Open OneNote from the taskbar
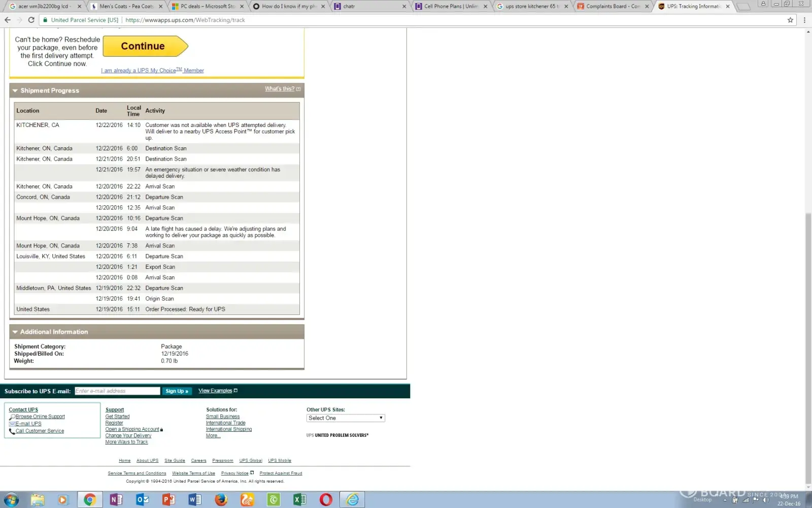The image size is (812, 508). [x=116, y=500]
